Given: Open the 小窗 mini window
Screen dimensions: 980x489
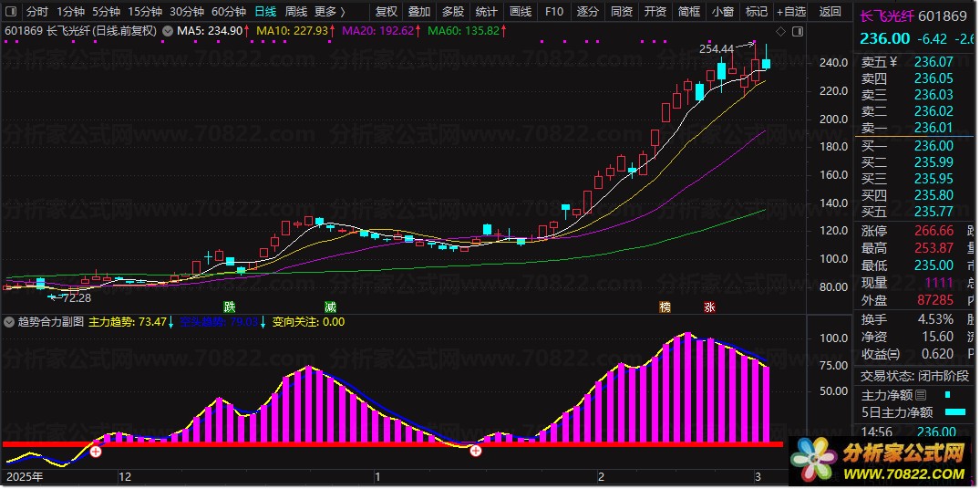Looking at the screenshot, I should tap(723, 11).
